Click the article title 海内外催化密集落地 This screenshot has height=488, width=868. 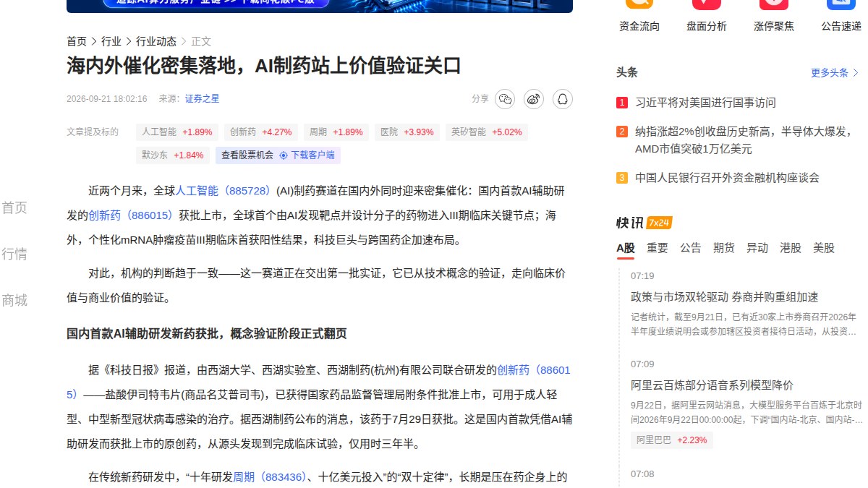tap(264, 67)
